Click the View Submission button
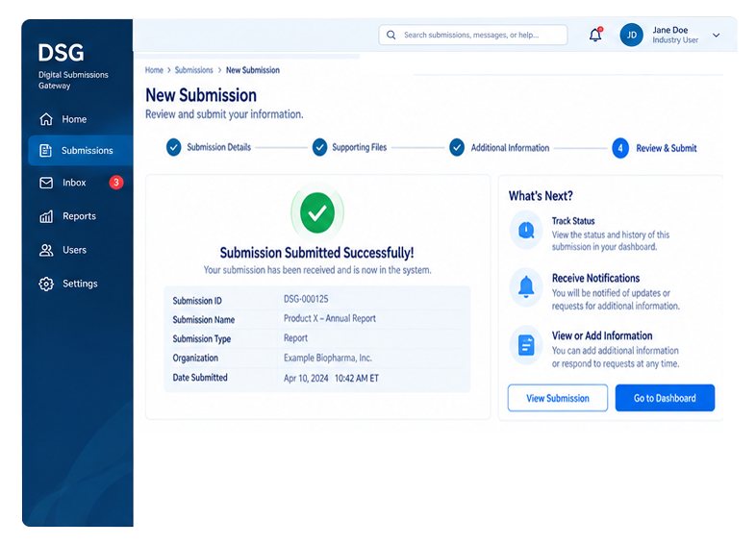 coord(557,398)
